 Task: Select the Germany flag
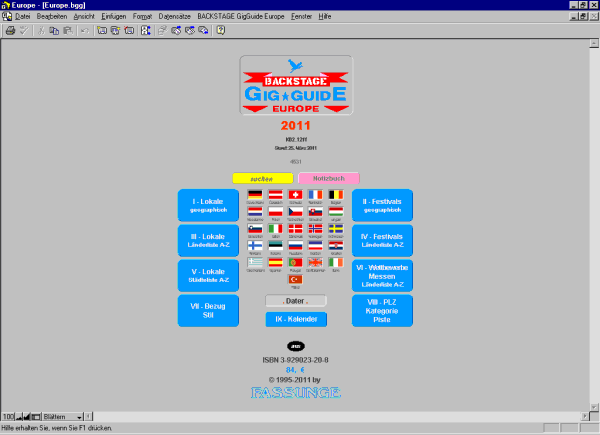(255, 196)
